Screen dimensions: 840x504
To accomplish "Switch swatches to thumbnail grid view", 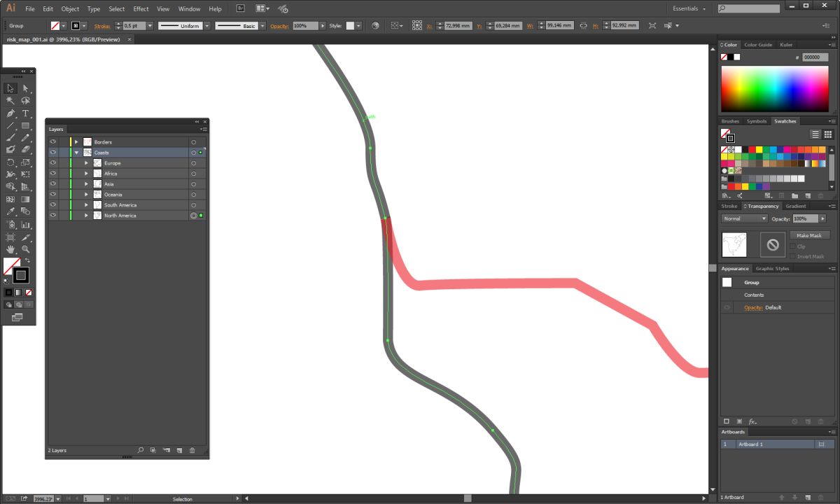I will click(x=827, y=134).
